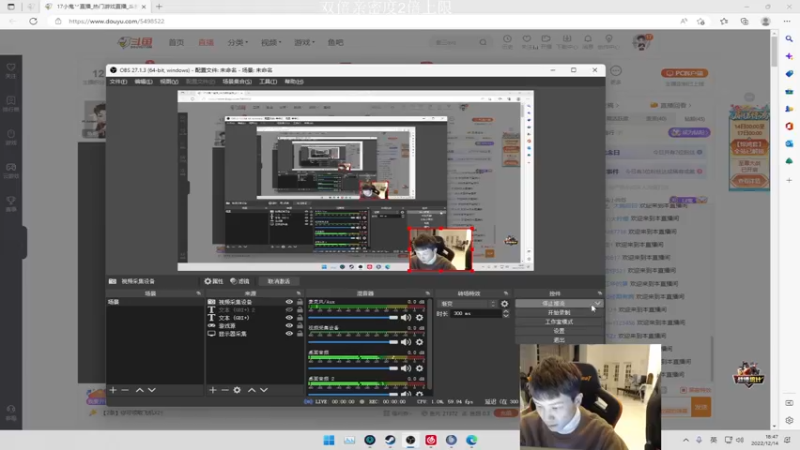
Task: Pop out the 来源 dock panel
Action: (x=299, y=293)
